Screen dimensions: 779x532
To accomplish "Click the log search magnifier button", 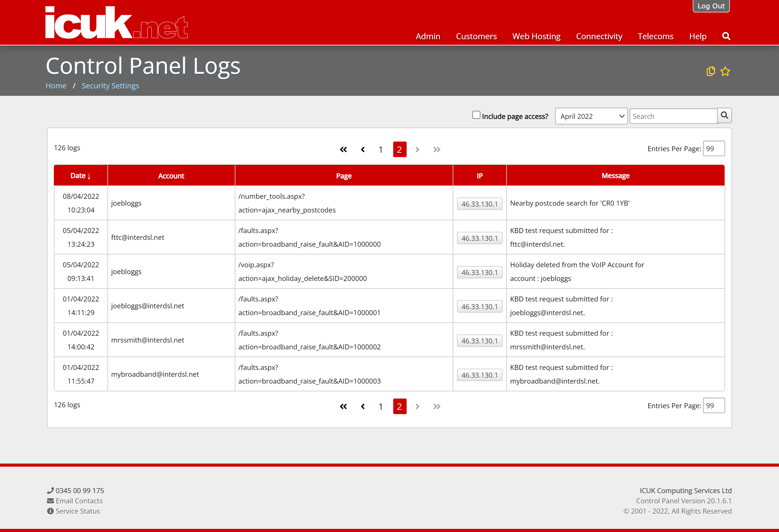I will tap(725, 116).
